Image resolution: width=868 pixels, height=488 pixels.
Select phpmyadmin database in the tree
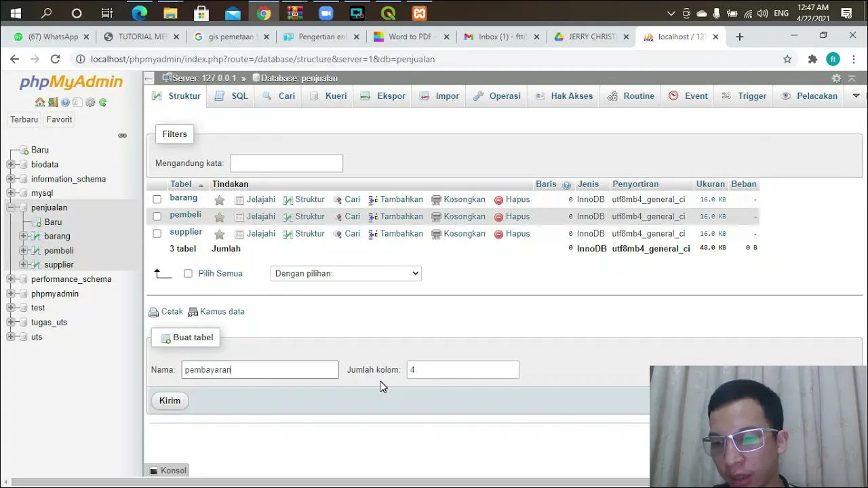pos(55,293)
